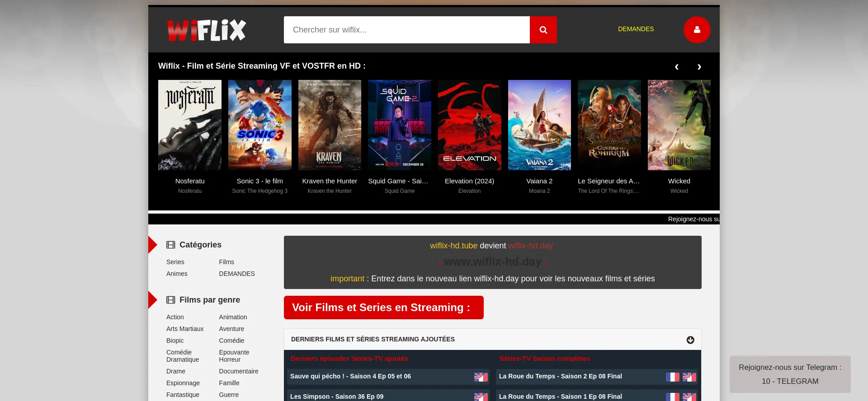Go to next carousel slide
The image size is (868, 401).
[699, 67]
